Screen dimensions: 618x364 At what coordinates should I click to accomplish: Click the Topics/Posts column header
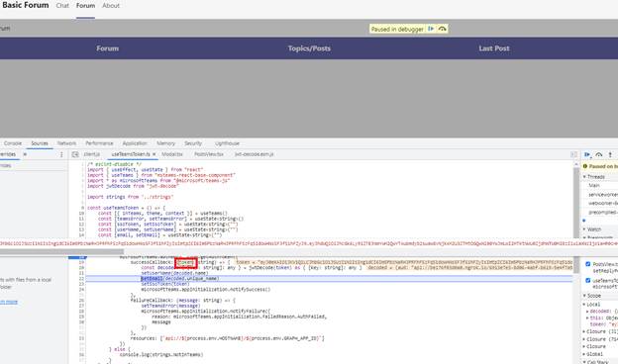(309, 48)
